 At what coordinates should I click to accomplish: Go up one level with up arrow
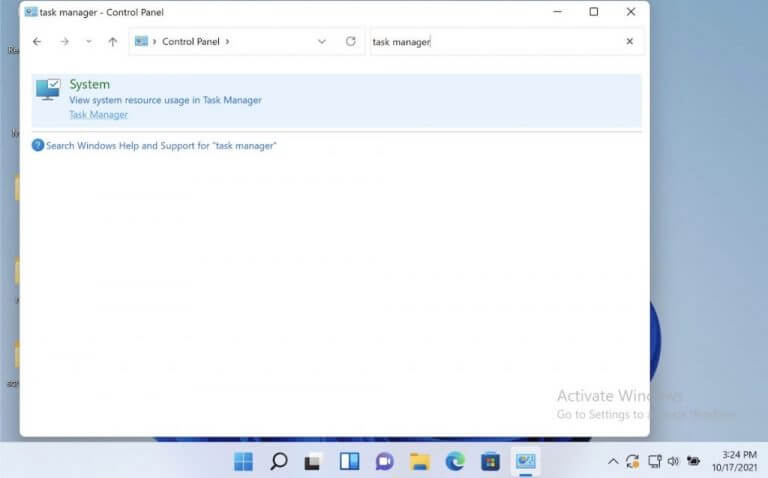click(113, 42)
